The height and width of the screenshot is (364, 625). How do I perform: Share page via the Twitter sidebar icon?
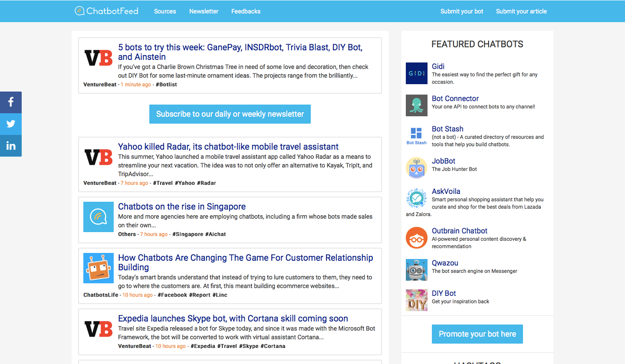click(x=10, y=124)
